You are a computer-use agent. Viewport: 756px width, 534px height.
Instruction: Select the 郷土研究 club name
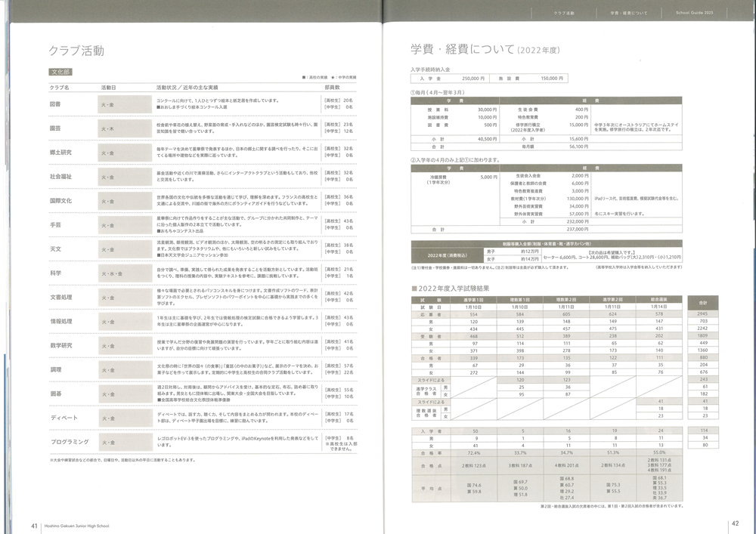point(60,153)
